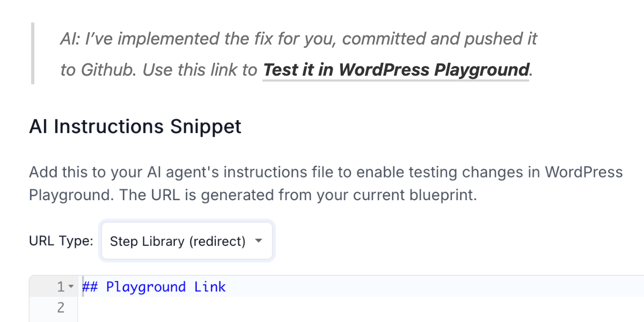Screen dimensions: 644x322
Task: Click the caret arrow in the URL Type selector
Action: [259, 241]
